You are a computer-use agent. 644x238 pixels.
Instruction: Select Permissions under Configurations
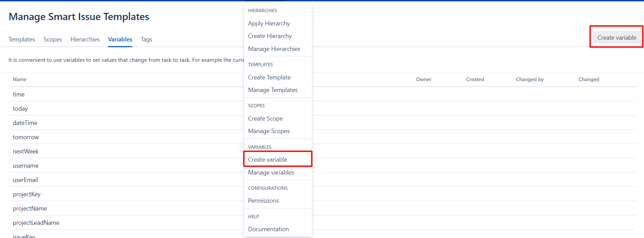[263, 201]
